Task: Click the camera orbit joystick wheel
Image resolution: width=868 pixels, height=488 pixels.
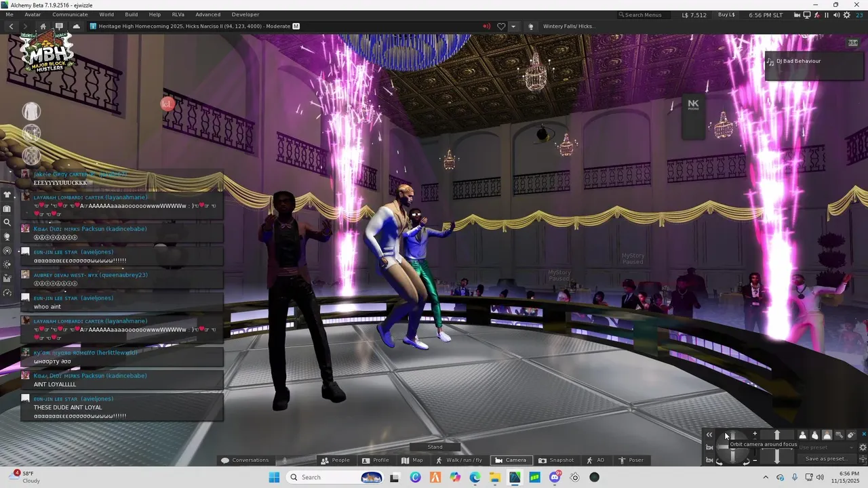Action: click(x=733, y=449)
